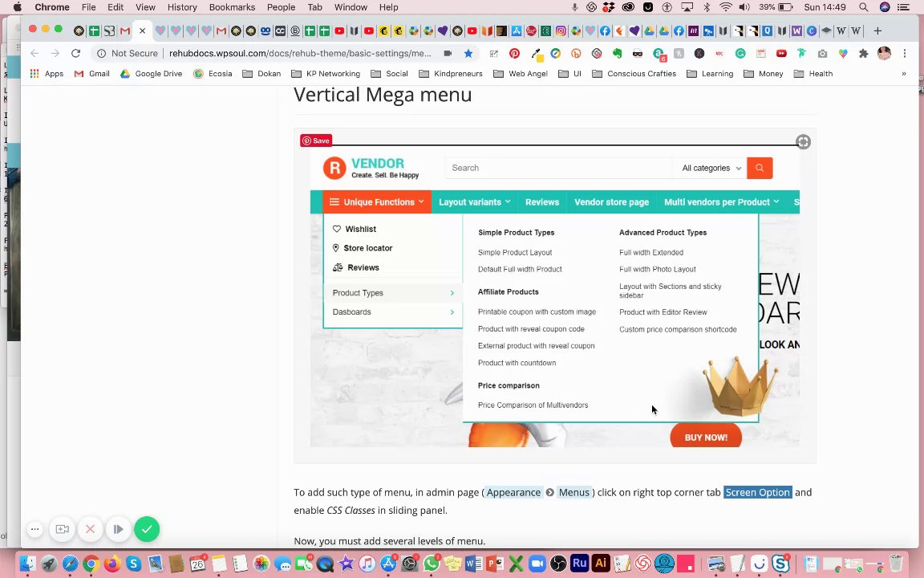Click the 'Custom price comparison shortcode' text
Viewport: 924px width, 578px height.
point(678,330)
